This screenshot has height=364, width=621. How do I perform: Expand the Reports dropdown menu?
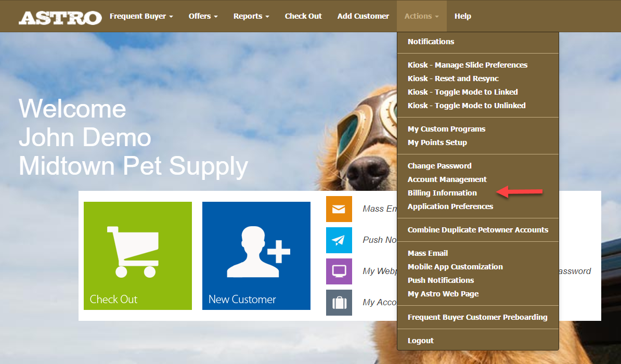click(252, 16)
